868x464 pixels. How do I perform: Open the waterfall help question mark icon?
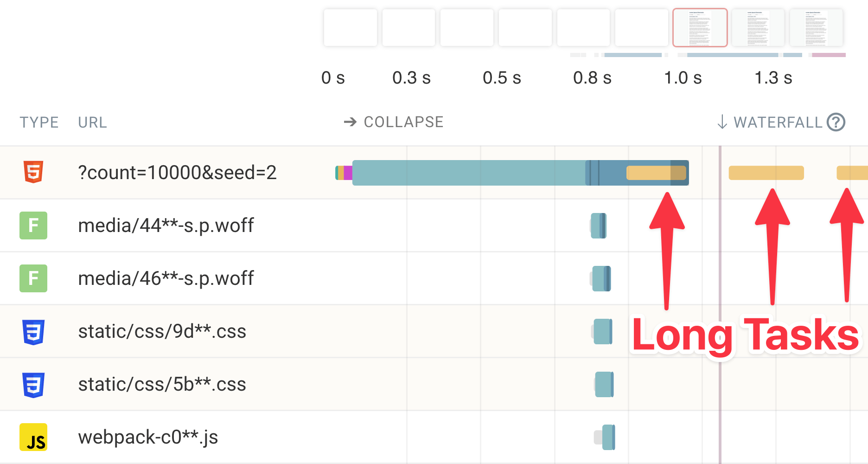835,122
